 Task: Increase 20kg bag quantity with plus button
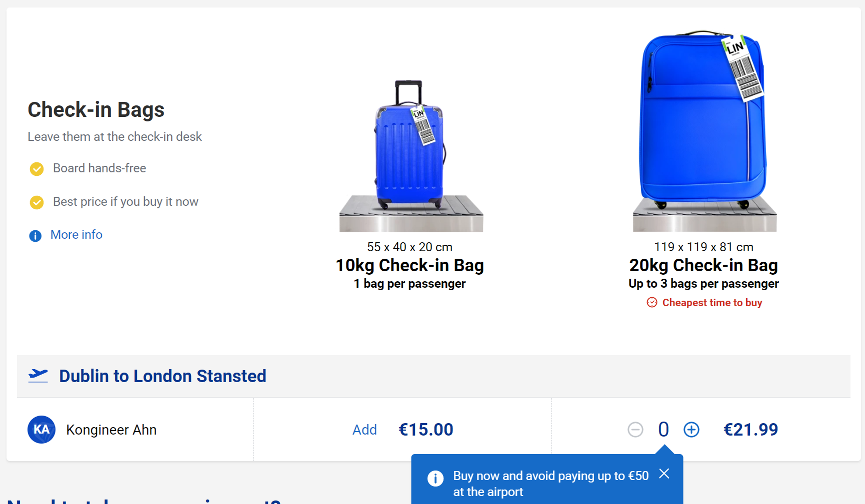pyautogui.click(x=691, y=429)
